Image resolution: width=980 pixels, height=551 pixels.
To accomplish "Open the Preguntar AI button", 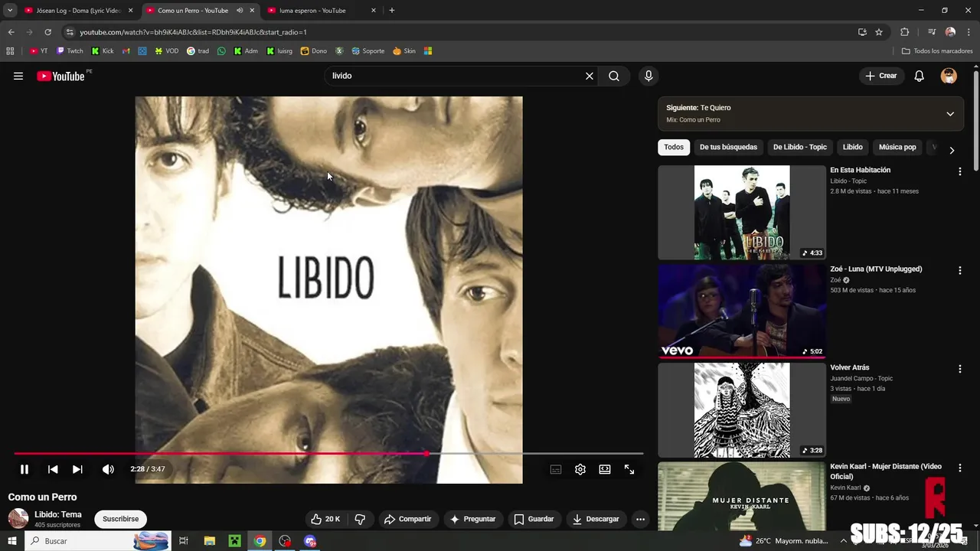I will click(x=473, y=519).
